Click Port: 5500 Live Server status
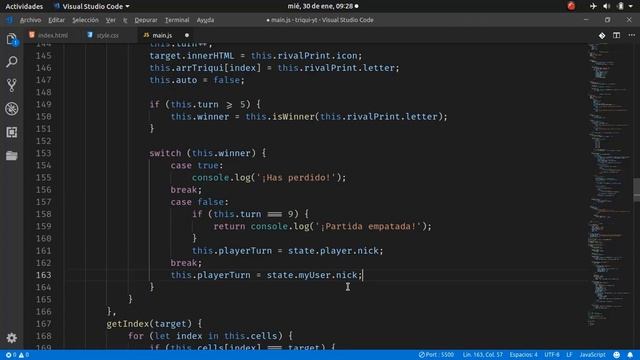 (436, 355)
